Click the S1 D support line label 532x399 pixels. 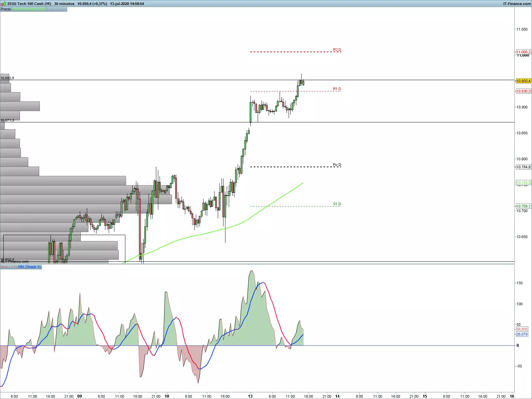pyautogui.click(x=337, y=204)
